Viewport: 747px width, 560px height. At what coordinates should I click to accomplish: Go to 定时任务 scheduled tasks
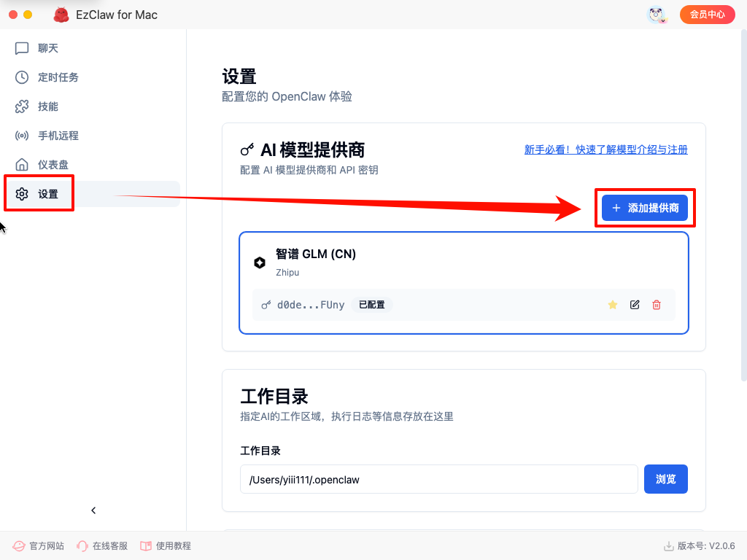(58, 77)
